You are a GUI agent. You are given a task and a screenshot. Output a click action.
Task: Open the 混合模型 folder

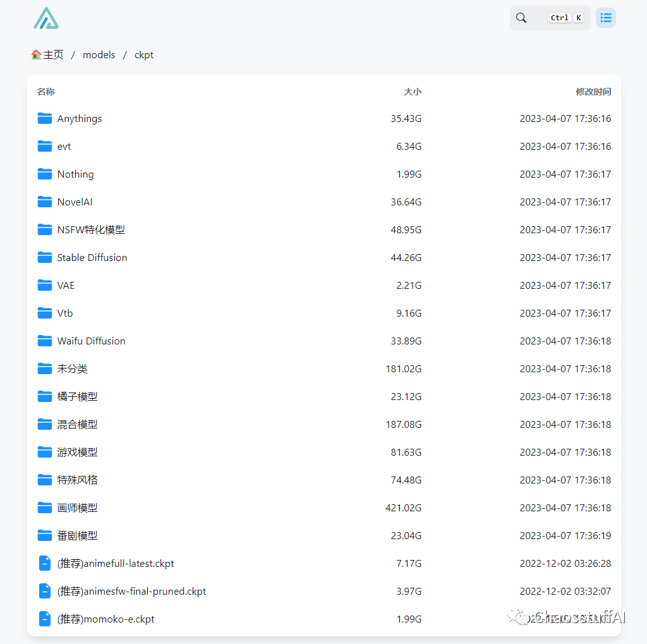point(323,424)
